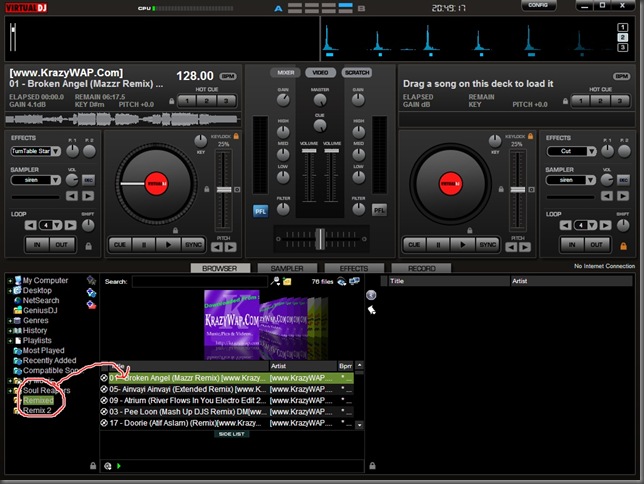Click CUE on the left deck
The height and width of the screenshot is (484, 644).
120,245
